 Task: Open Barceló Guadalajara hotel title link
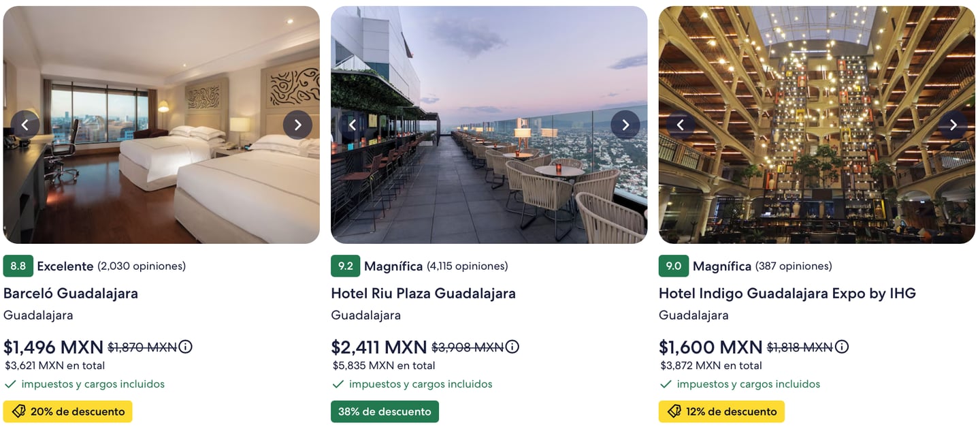pos(71,293)
